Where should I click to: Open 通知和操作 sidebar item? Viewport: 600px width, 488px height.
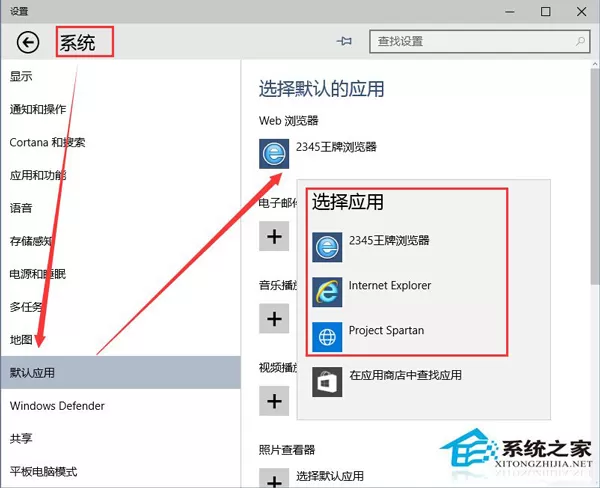(x=38, y=109)
